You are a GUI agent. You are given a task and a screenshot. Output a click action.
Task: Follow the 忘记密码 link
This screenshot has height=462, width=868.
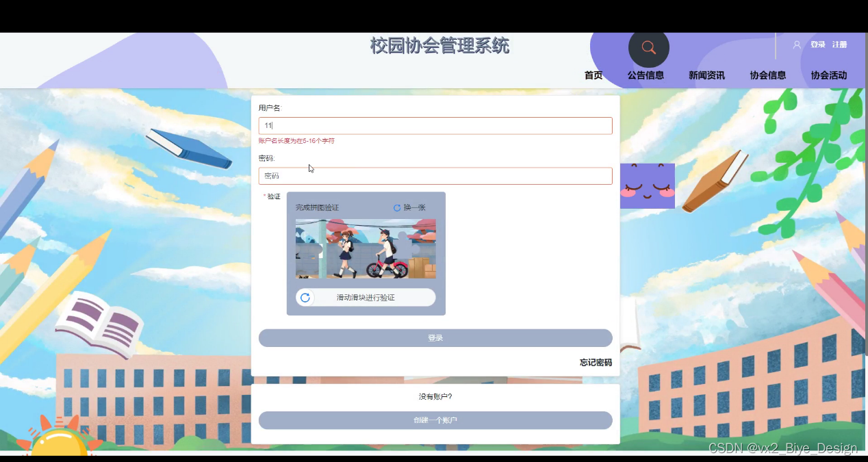tap(596, 363)
